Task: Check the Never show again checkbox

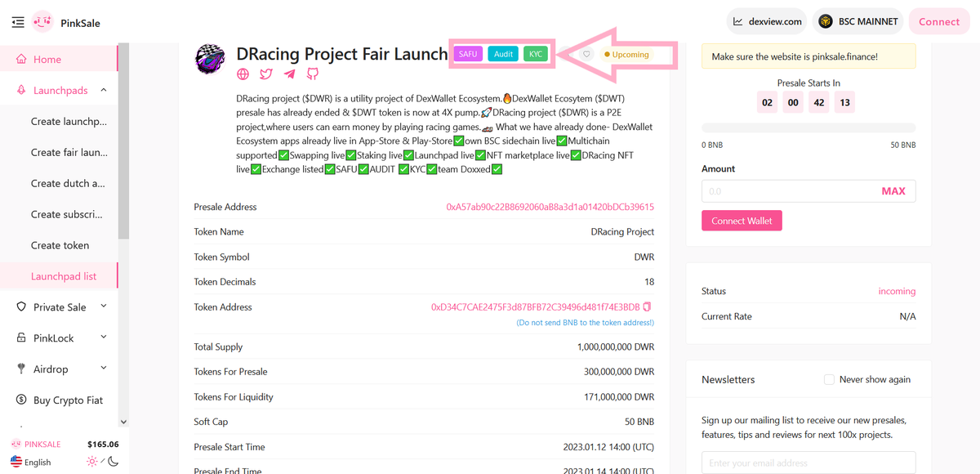Action: coord(829,379)
